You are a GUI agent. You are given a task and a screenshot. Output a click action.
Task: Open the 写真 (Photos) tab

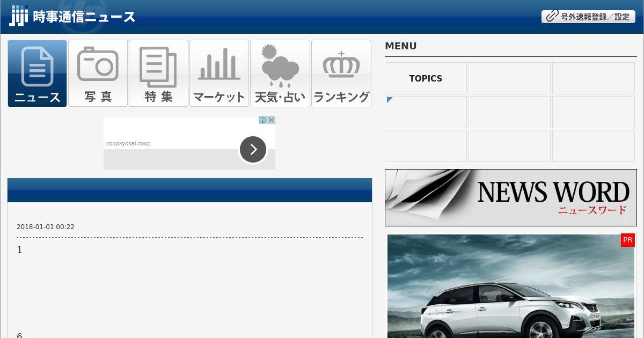pyautogui.click(x=98, y=74)
